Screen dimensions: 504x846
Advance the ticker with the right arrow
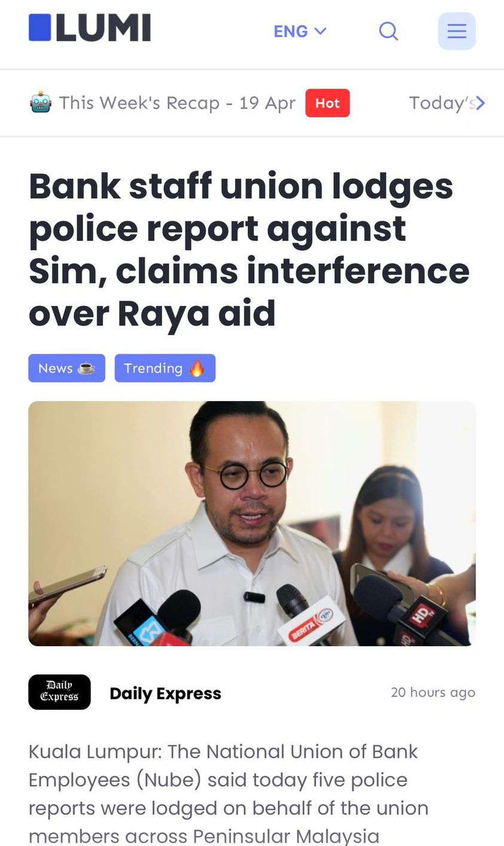click(x=480, y=103)
